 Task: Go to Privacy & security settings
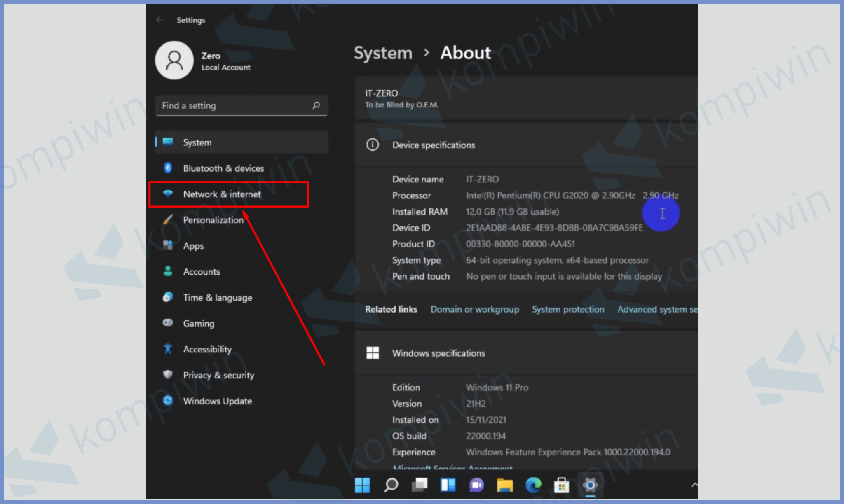(218, 375)
